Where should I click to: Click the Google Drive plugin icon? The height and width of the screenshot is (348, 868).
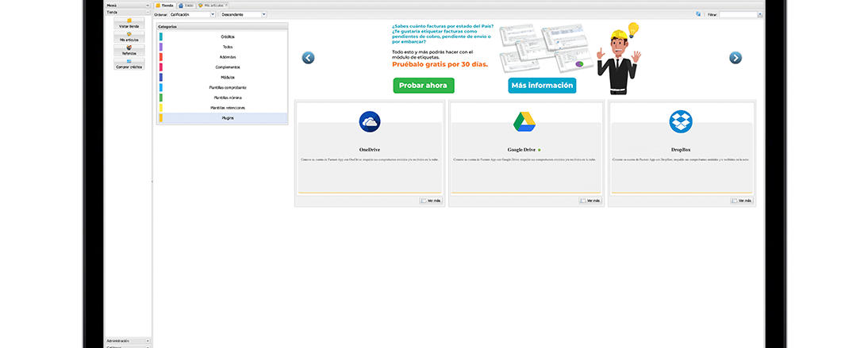524,121
